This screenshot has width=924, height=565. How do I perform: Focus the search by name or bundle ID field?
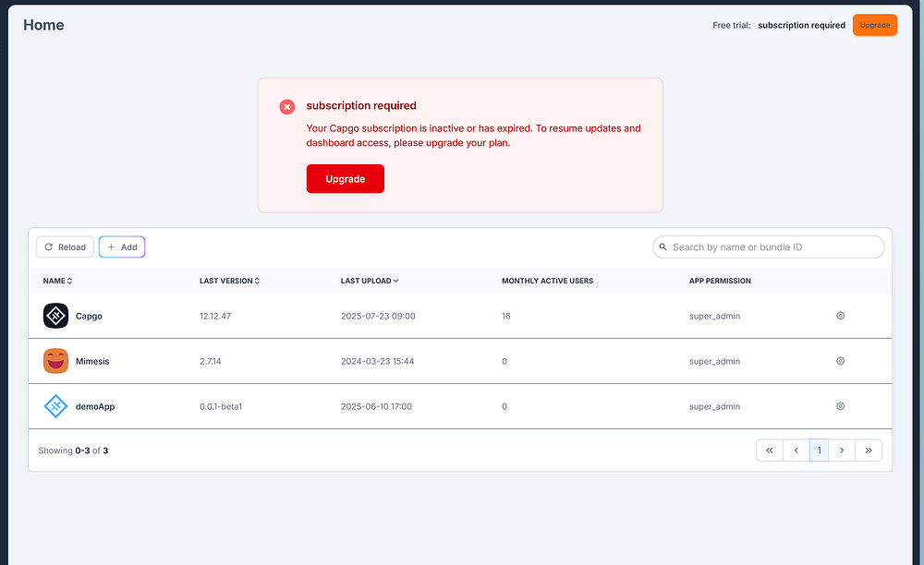(769, 247)
